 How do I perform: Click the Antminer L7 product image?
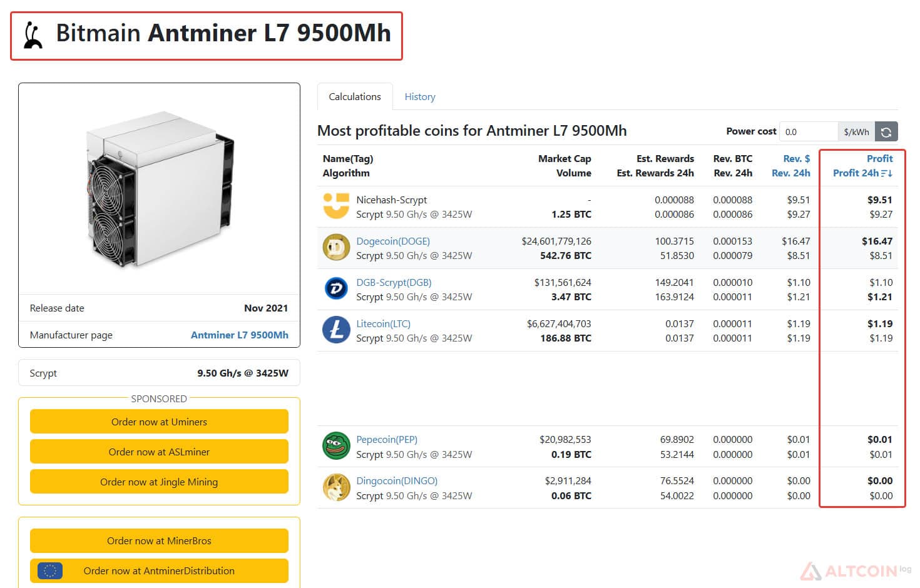(159, 190)
